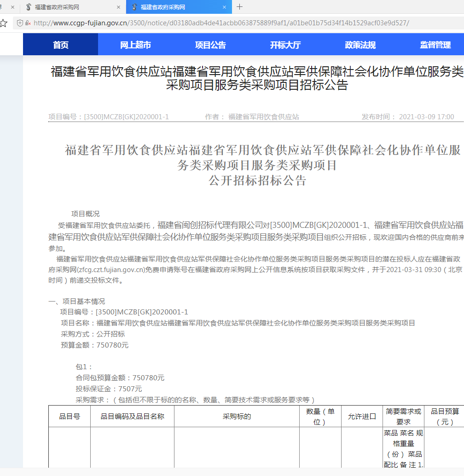Viewport: 464px width, 476px height.
Task: Open the 网上超市 navigation item
Action: click(135, 45)
